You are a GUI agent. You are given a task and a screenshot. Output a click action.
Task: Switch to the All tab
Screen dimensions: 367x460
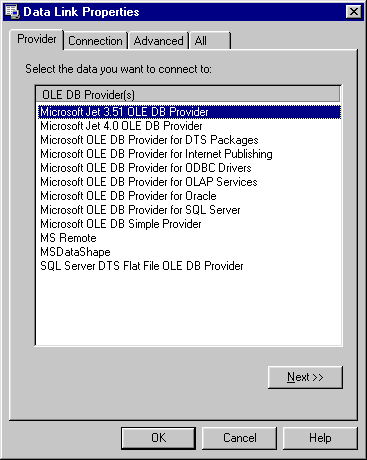click(x=210, y=41)
